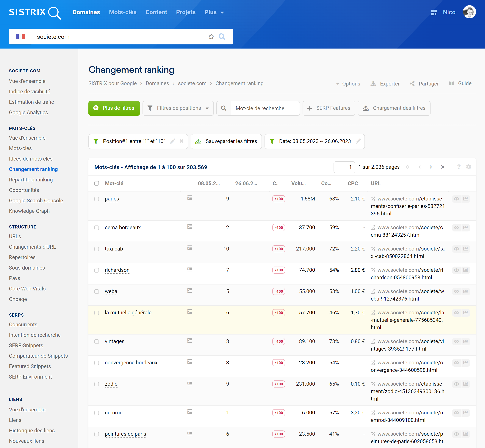Click the blue search magnifier icon
The width and height of the screenshot is (485, 448).
[x=222, y=37]
